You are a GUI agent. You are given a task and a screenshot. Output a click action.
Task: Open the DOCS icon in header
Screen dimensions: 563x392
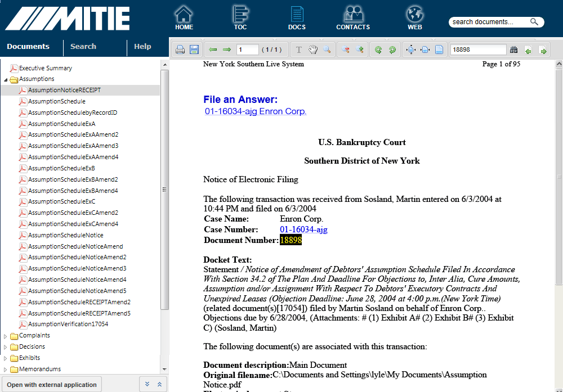(x=297, y=17)
